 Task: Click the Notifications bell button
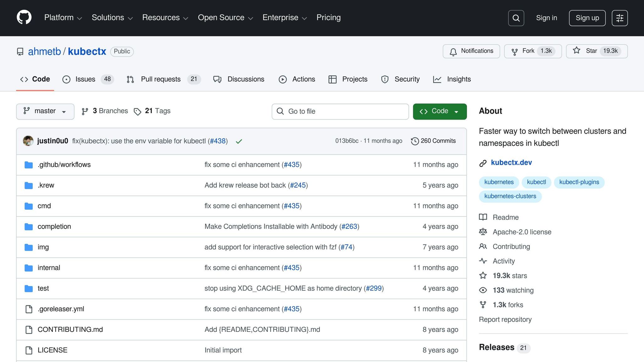[x=471, y=51]
